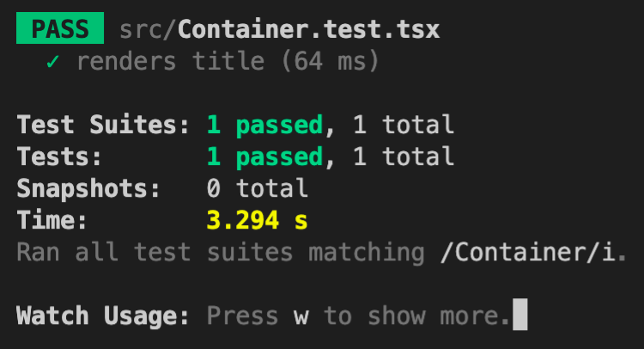644x349 pixels.
Task: Click the yellow 3.294 s time value
Action: point(258,221)
